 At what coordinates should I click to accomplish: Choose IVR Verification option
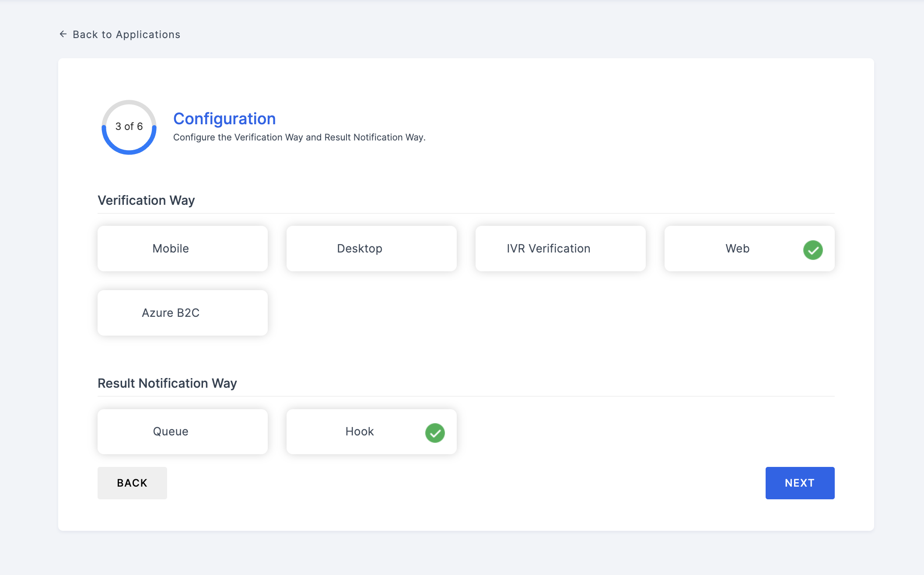(x=560, y=249)
